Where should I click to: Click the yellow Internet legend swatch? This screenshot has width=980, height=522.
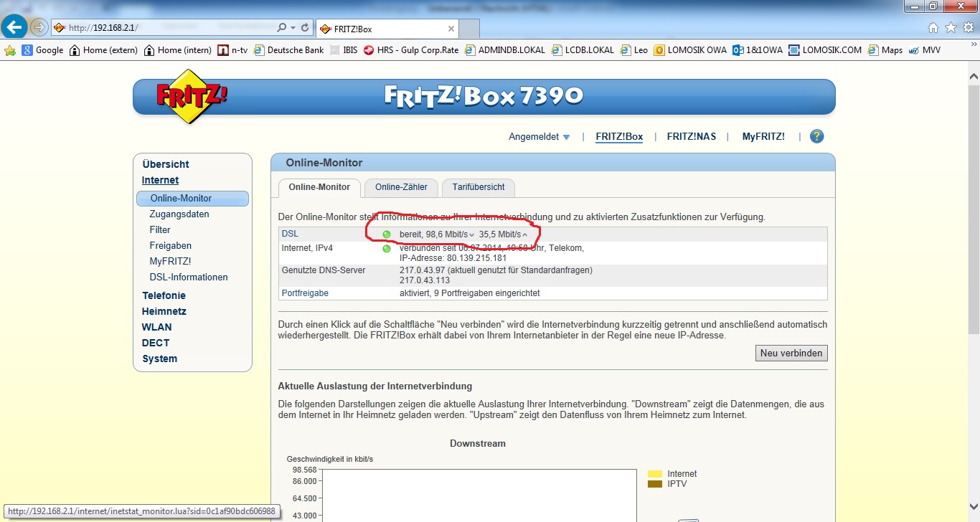point(654,474)
